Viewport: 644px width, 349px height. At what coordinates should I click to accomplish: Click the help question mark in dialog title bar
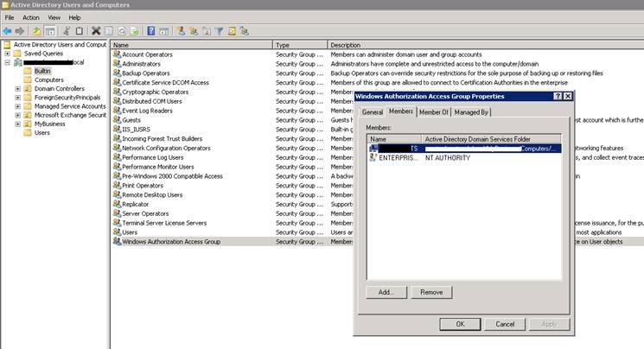558,96
